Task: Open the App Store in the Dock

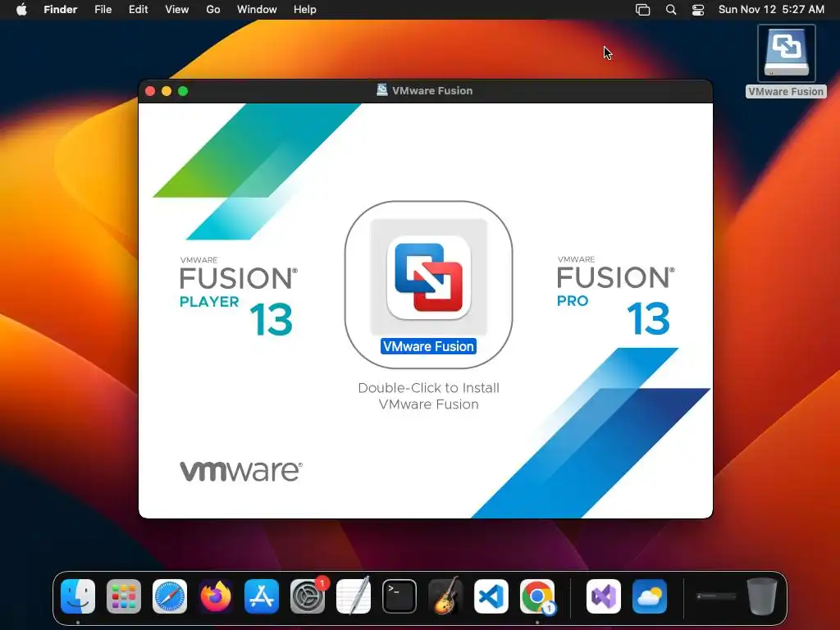Action: coord(262,596)
